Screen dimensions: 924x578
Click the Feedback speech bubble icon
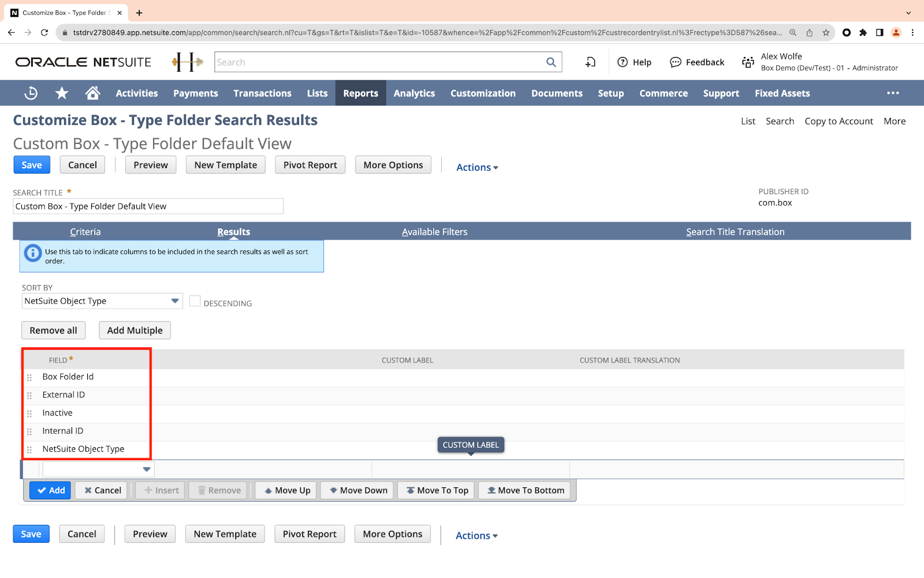click(675, 62)
